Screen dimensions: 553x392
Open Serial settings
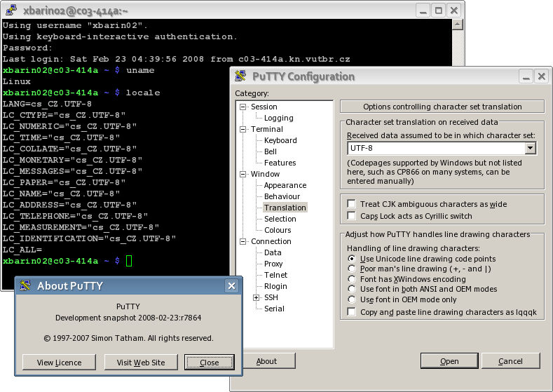[274, 309]
